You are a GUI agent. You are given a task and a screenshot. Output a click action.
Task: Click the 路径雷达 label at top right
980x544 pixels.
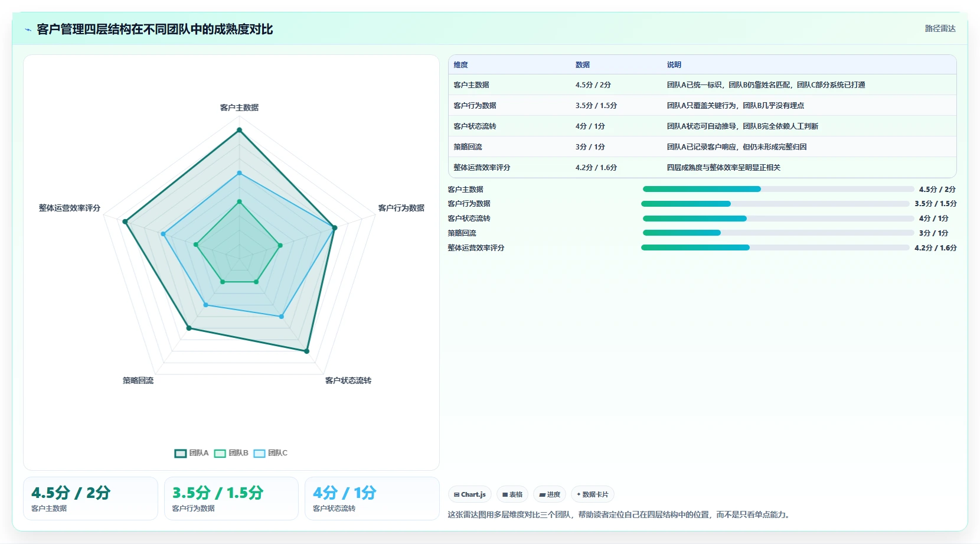pos(940,28)
